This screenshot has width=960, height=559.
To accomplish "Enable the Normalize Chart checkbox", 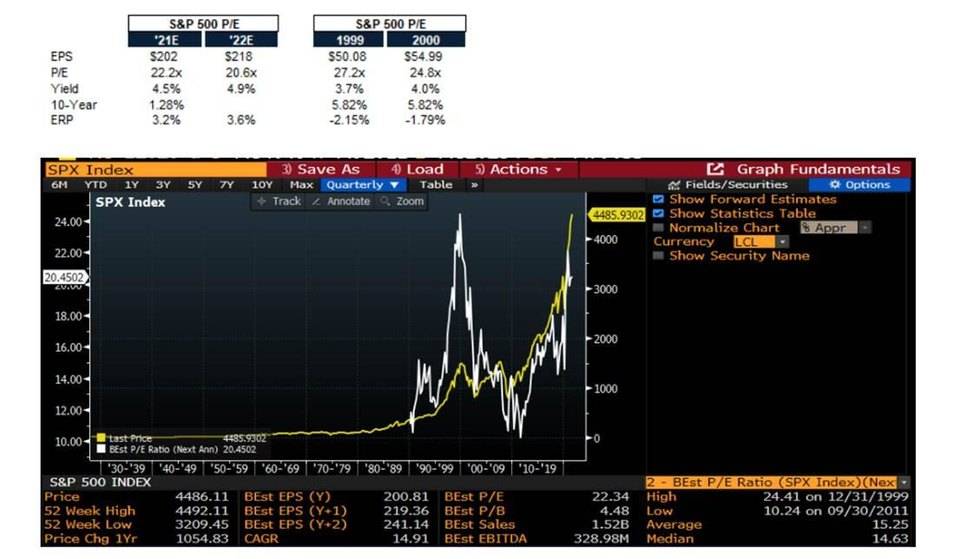I will [x=658, y=227].
